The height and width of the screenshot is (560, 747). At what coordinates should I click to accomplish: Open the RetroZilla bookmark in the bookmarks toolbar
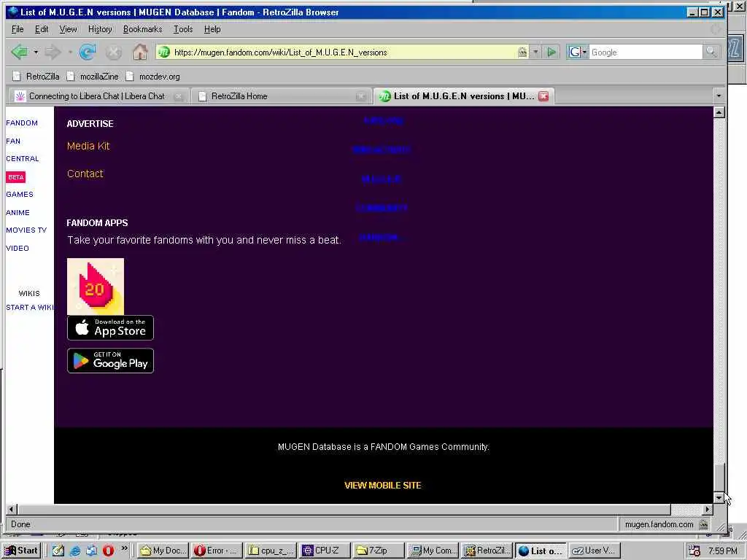point(36,76)
